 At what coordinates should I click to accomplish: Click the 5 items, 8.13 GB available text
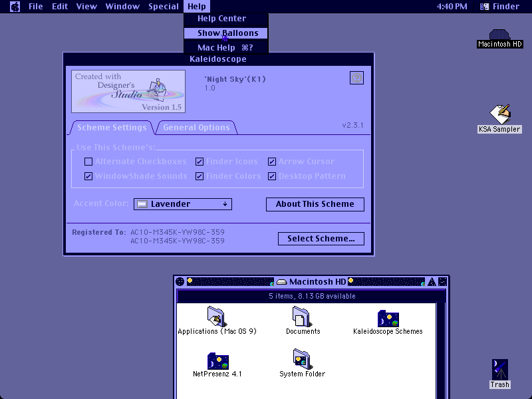(x=312, y=296)
